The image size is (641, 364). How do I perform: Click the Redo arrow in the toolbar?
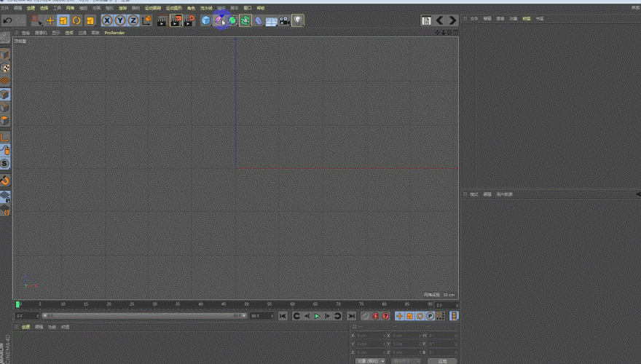pos(20,20)
